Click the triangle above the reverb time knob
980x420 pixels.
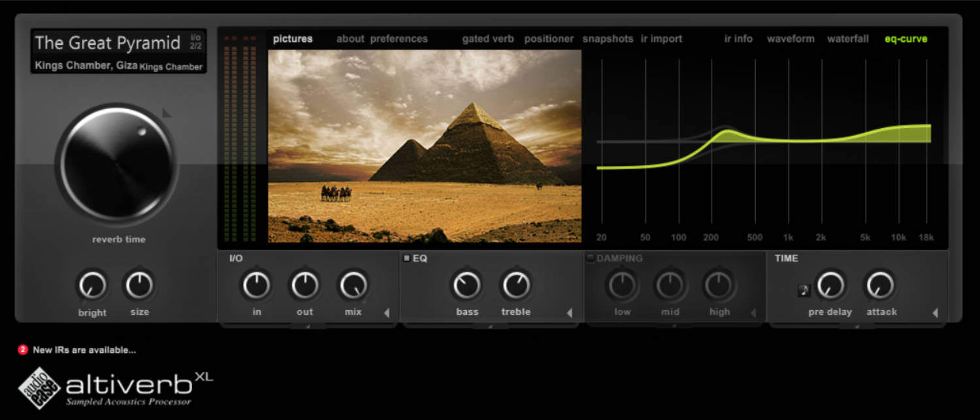click(x=167, y=113)
